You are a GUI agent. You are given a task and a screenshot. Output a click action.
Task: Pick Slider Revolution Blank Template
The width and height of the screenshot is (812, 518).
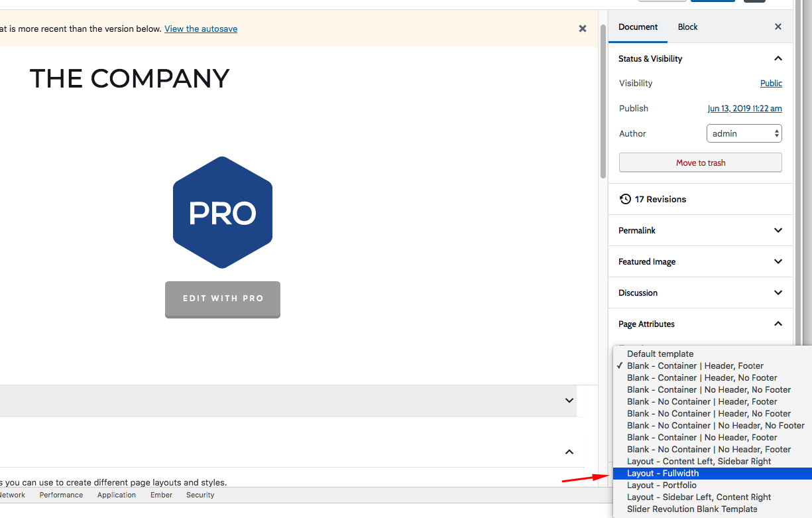[x=692, y=509]
